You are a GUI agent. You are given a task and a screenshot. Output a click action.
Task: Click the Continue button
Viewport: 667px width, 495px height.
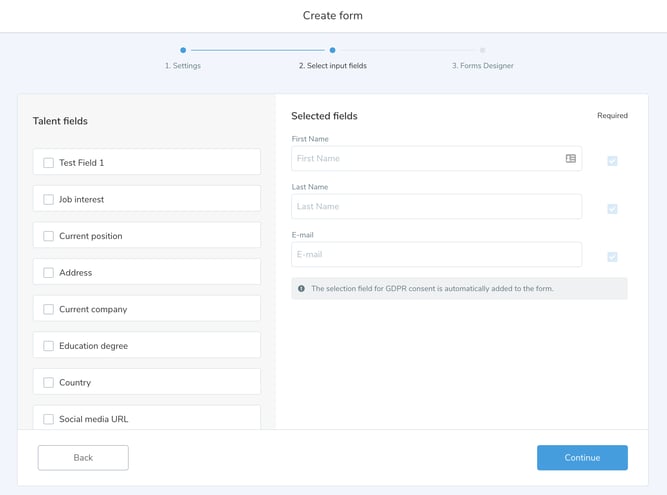coord(582,458)
